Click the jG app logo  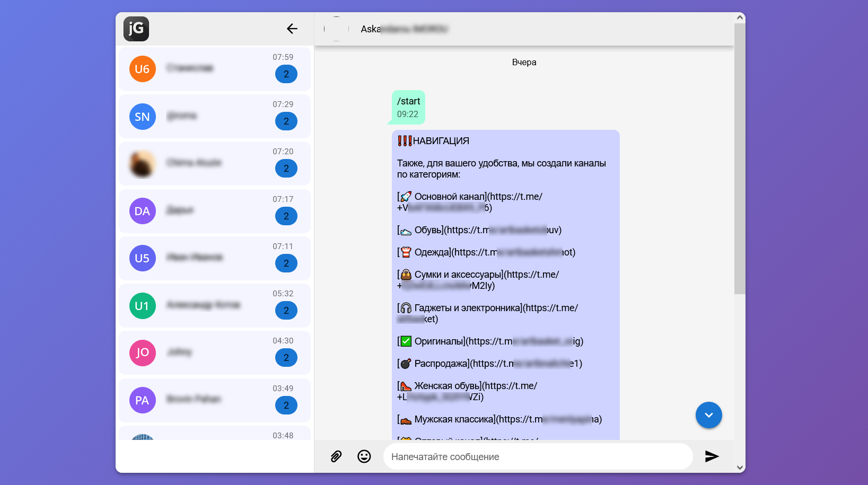pyautogui.click(x=136, y=29)
